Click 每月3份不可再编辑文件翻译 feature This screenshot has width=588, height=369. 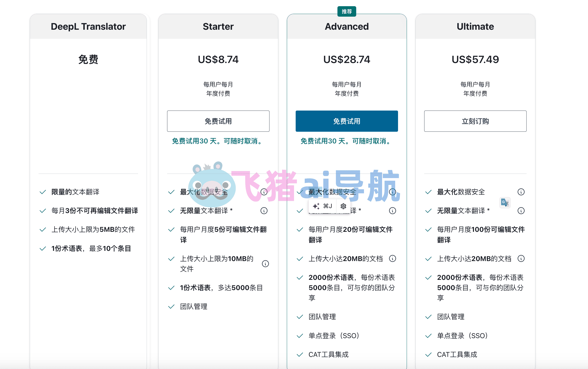point(95,211)
